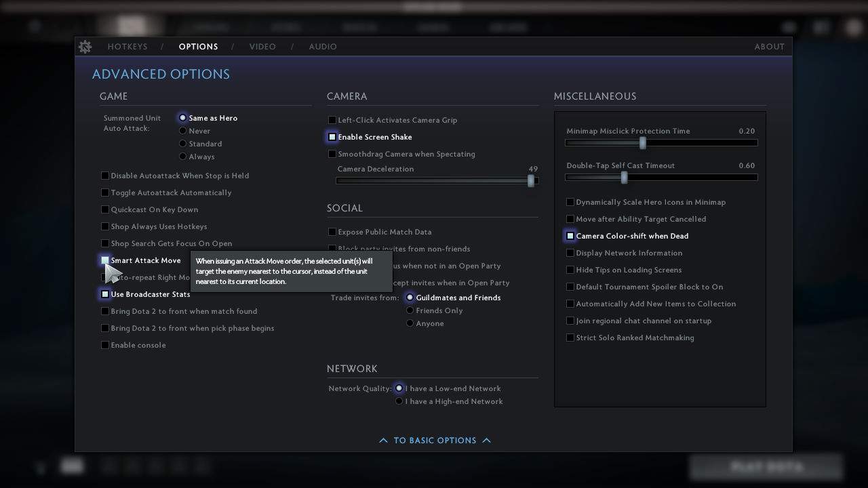
Task: Open the Audio settings tab
Action: [x=323, y=47]
